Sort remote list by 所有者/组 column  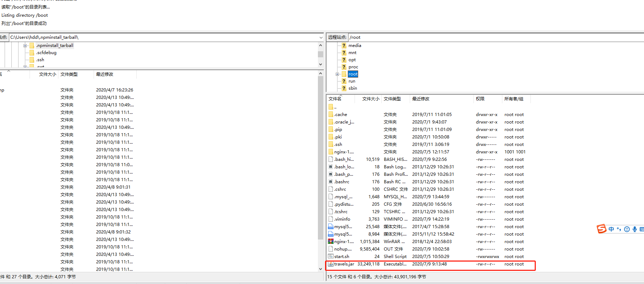coord(516,99)
